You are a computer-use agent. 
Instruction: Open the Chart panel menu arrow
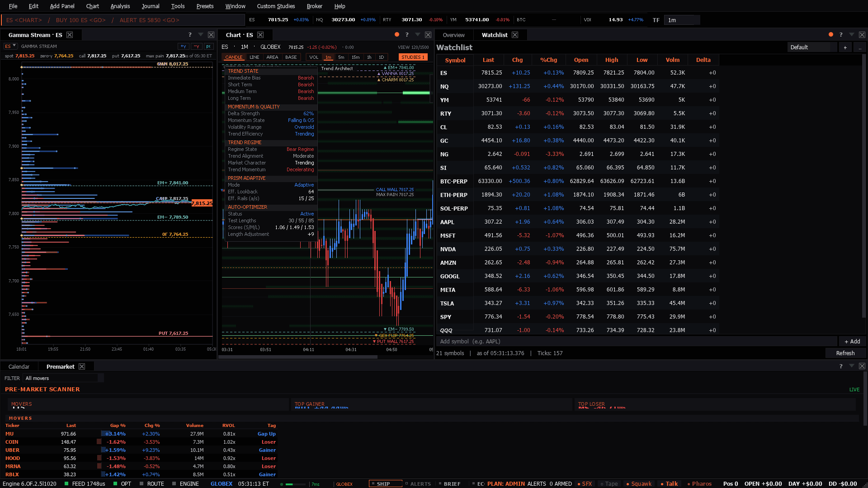pos(418,35)
